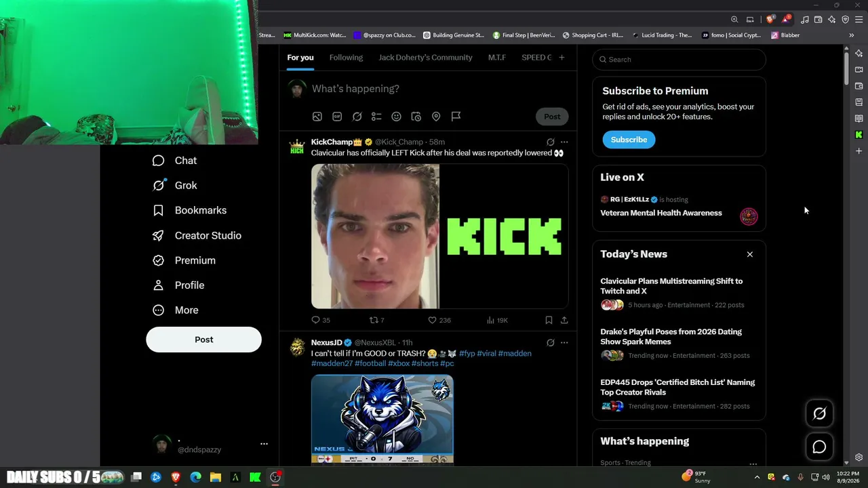Click the X Search box
The image size is (868, 488).
[x=679, y=60]
